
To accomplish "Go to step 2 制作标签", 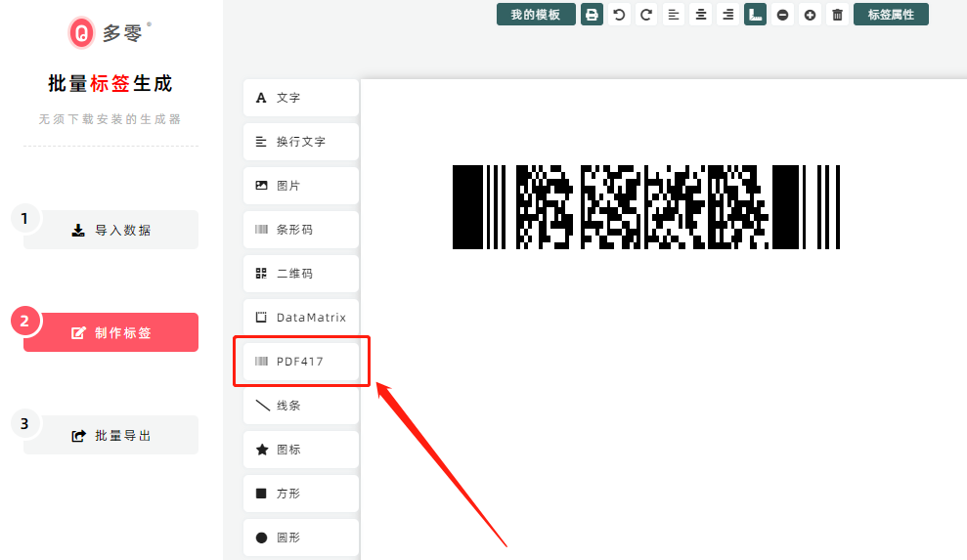I will click(x=111, y=332).
